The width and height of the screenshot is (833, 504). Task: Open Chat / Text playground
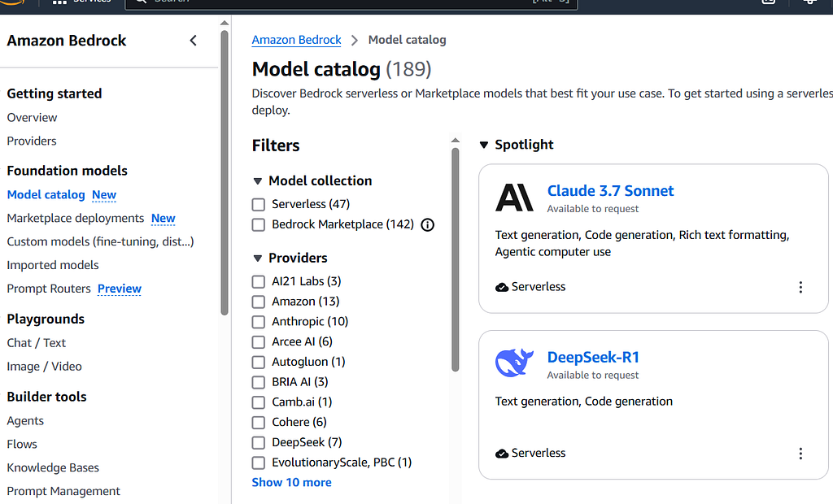(36, 343)
